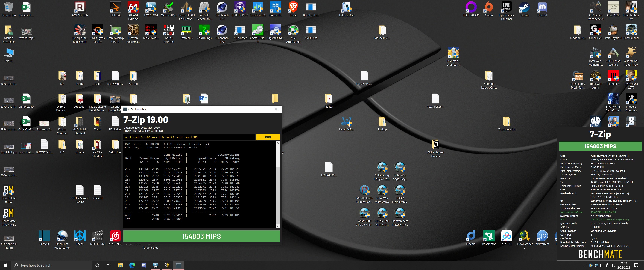Image resolution: width=644 pixels, height=270 pixels.
Task: Open TechPowerUp GPU-Z desktop icon
Action: [x=115, y=34]
